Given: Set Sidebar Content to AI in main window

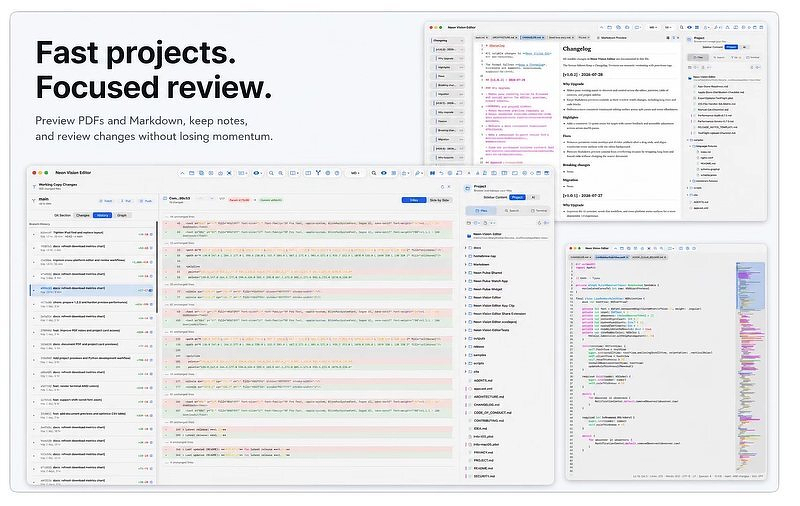Looking at the screenshot, I should click(x=533, y=197).
